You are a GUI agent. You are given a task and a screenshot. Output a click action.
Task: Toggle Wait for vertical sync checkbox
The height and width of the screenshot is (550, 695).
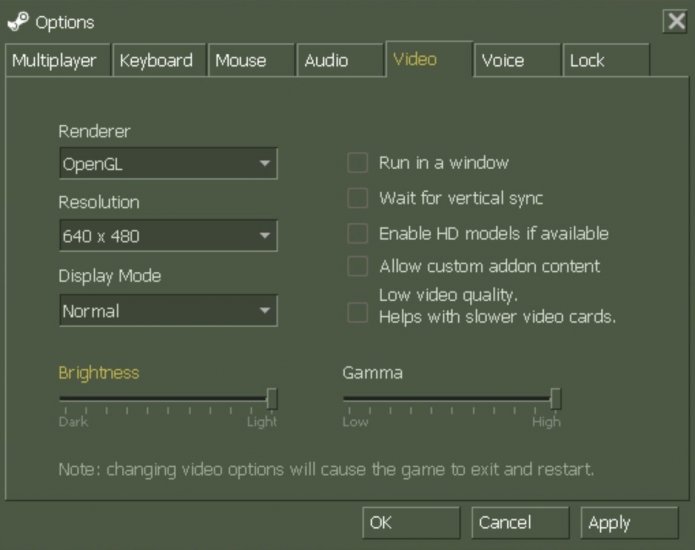point(357,198)
